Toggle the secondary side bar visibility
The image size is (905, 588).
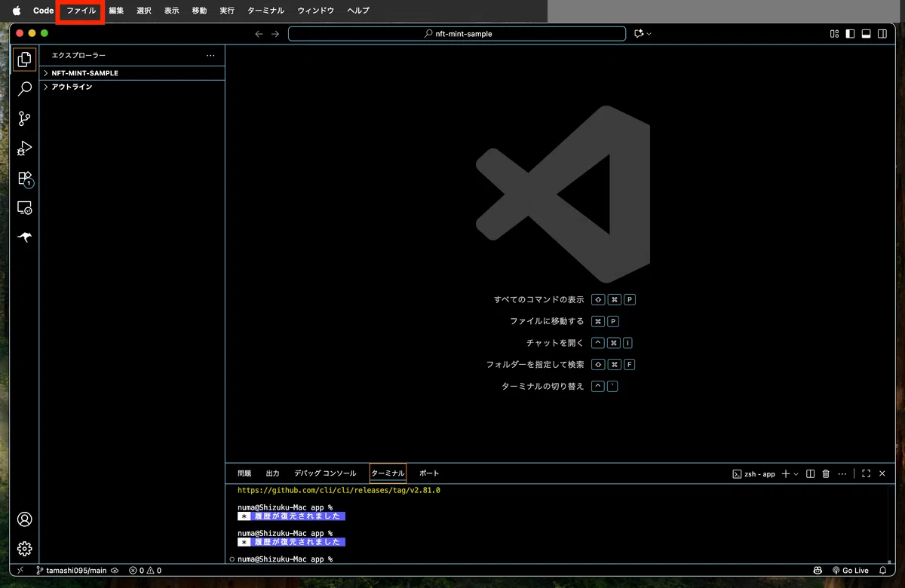[882, 34]
